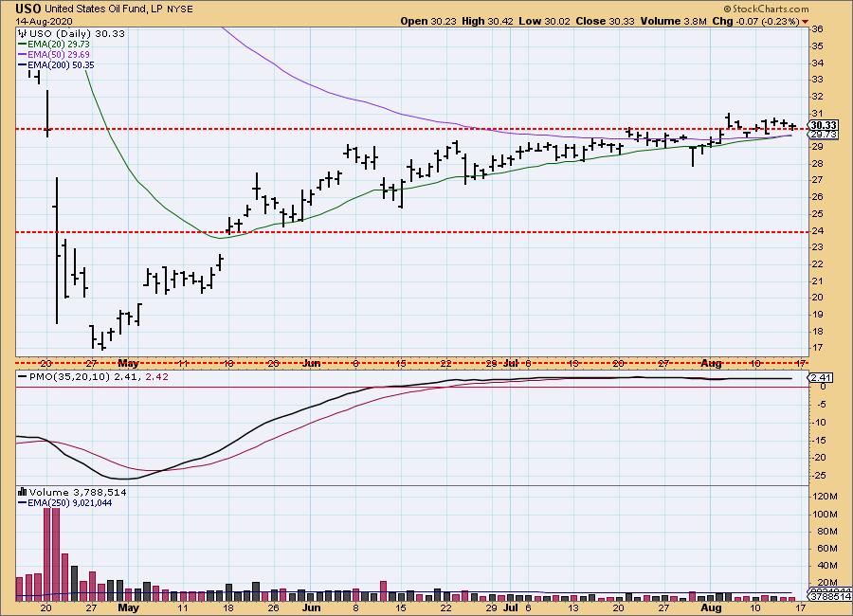
Task: Click the Close 30.33 header value
Action: [x=605, y=21]
